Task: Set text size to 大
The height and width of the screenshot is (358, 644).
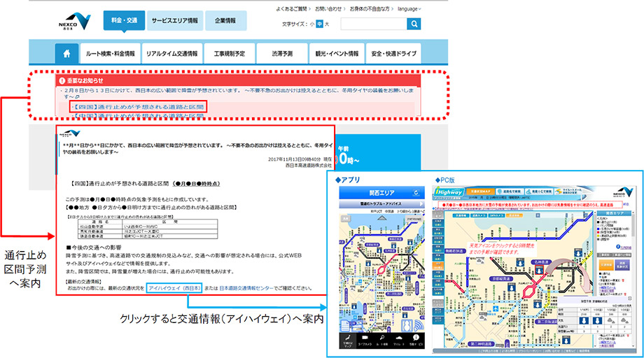Action: (327, 24)
